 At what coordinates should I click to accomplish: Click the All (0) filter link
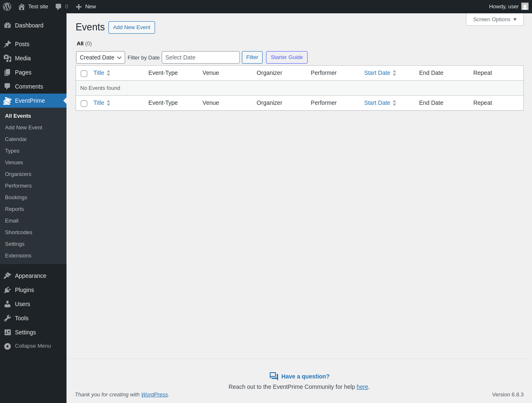(x=84, y=44)
